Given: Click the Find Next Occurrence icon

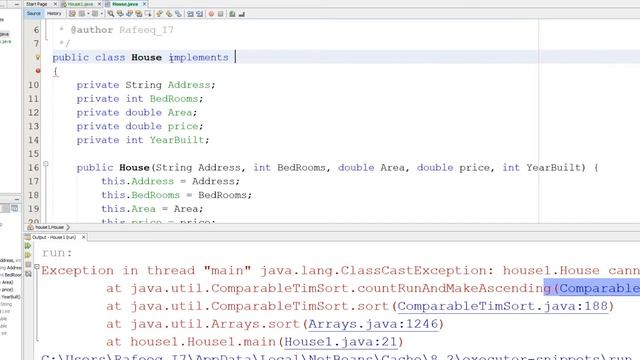Looking at the screenshot, I should tap(129, 14).
